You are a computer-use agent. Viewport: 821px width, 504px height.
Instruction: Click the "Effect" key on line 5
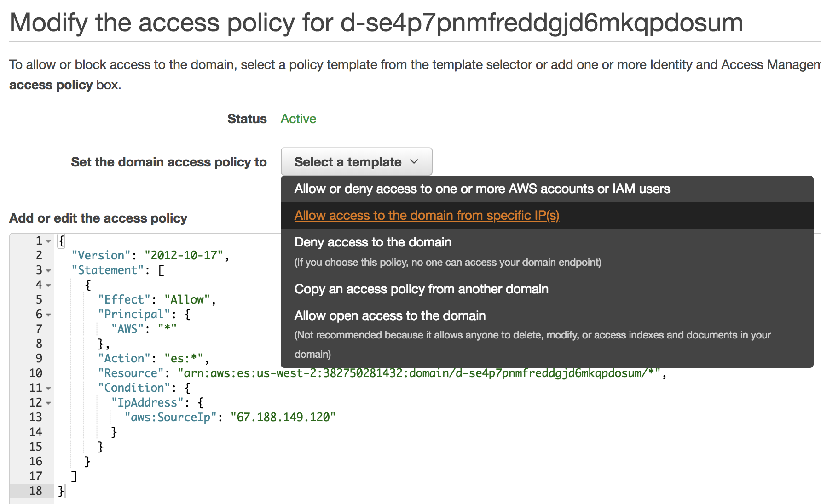[x=124, y=299]
